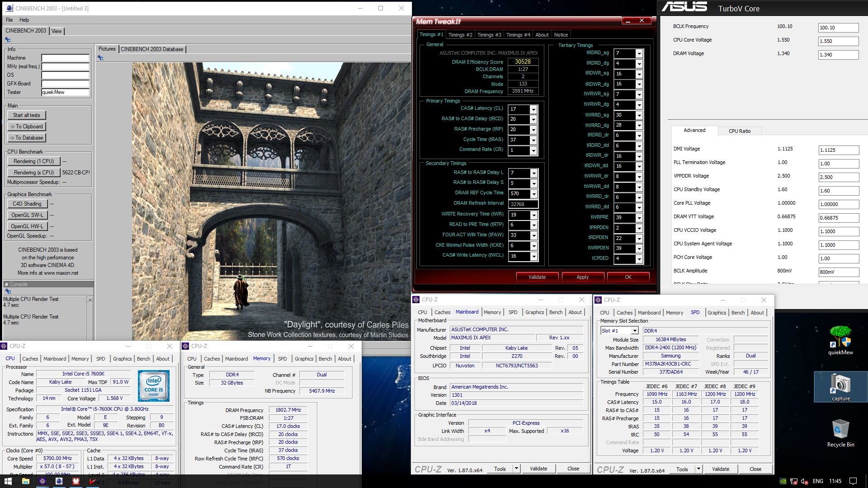Click the 11:45 taskbar clock
Image resolution: width=868 pixels, height=488 pixels.
835,481
